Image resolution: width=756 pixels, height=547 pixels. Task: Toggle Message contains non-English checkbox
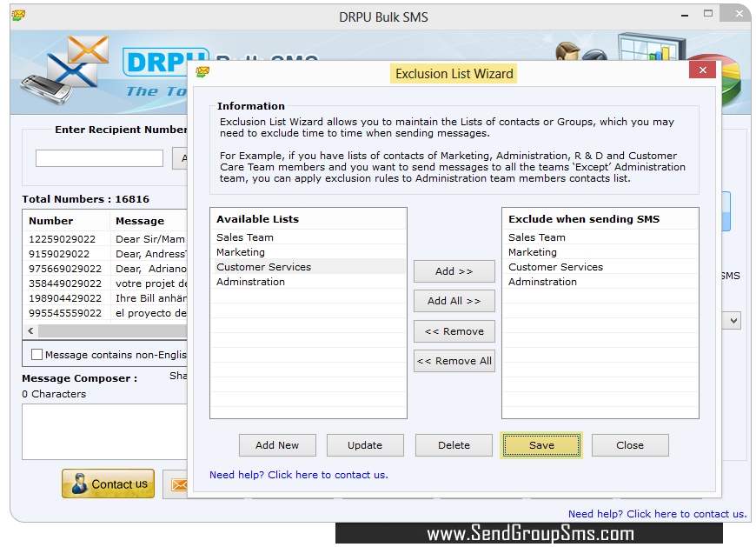tap(36, 355)
